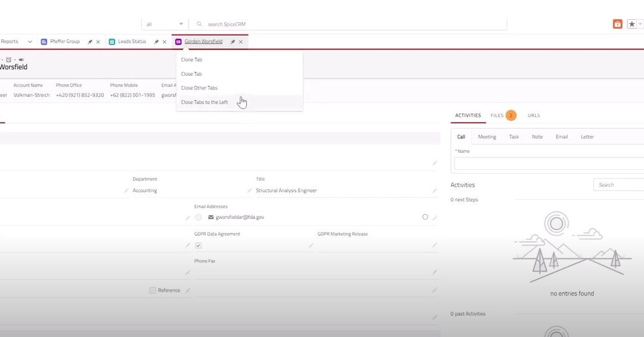The height and width of the screenshot is (337, 644).
Task: Click the Leads Status tab icon
Action: tap(112, 42)
